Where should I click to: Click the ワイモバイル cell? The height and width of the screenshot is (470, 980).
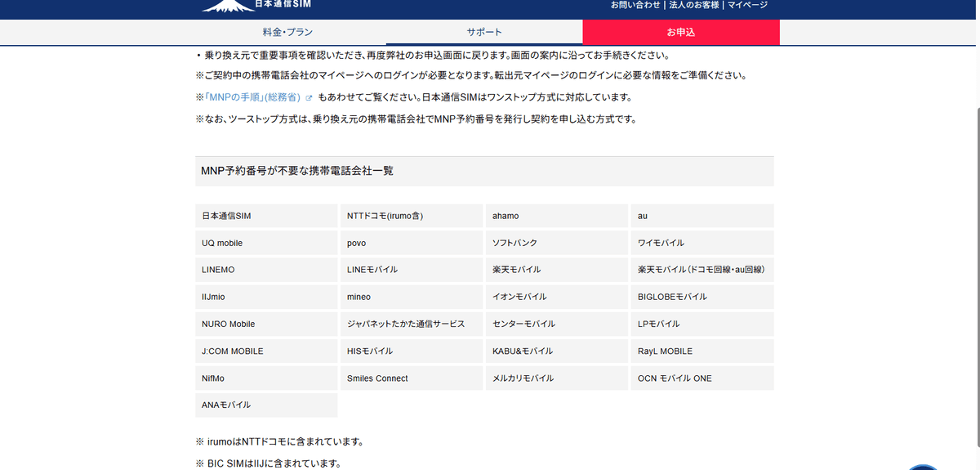click(x=702, y=243)
